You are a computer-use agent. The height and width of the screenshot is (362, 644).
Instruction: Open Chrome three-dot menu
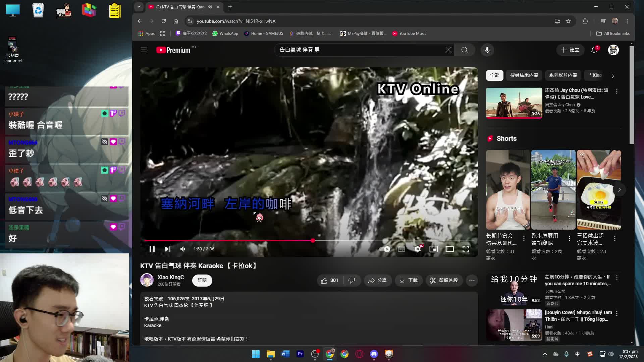[627, 21]
